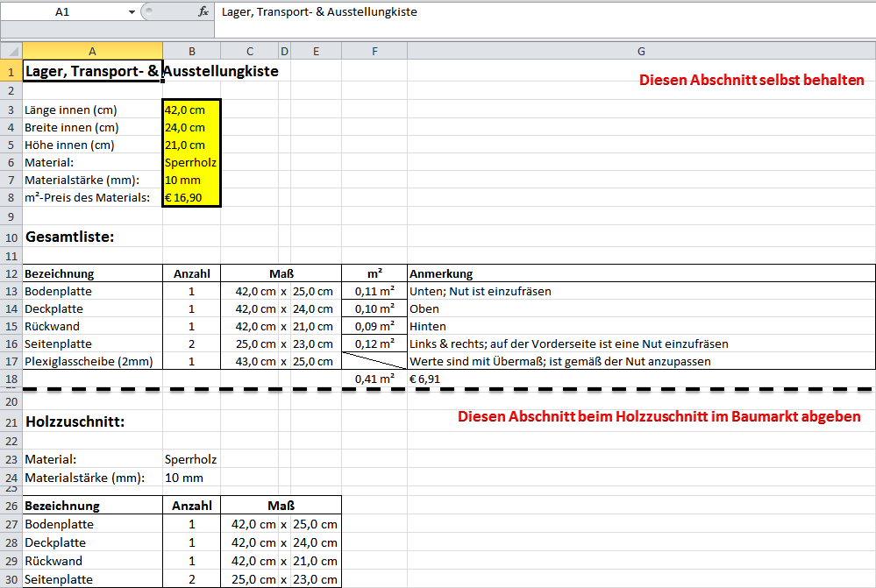The image size is (876, 588).
Task: Select column E header
Action: 317,52
